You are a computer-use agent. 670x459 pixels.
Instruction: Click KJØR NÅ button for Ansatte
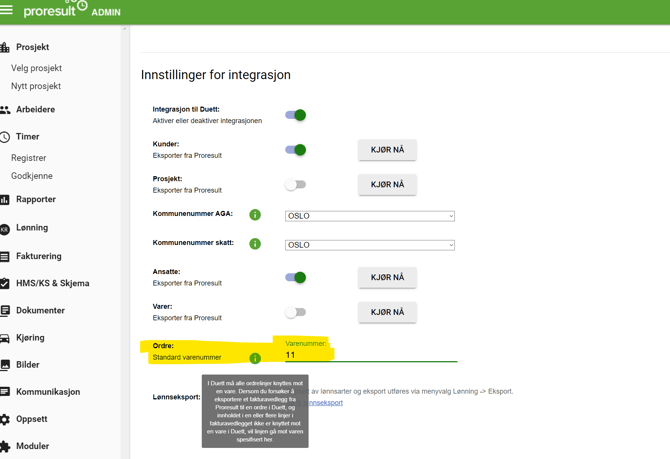click(x=387, y=278)
